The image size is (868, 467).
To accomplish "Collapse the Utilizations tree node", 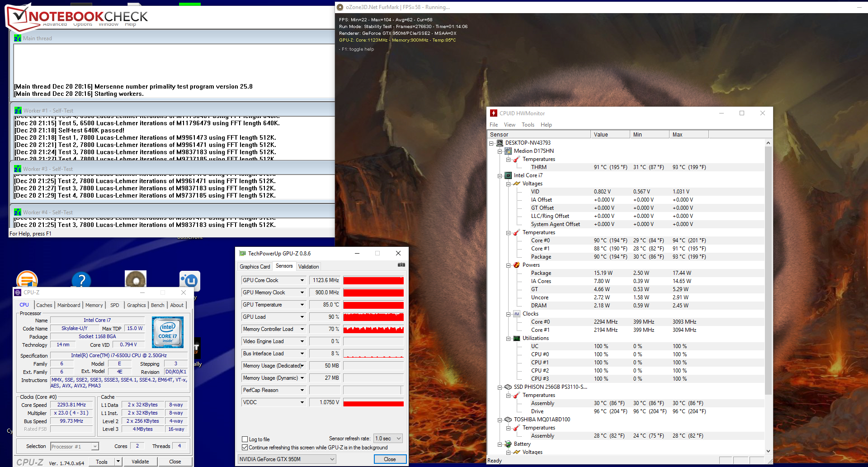I will coord(509,339).
